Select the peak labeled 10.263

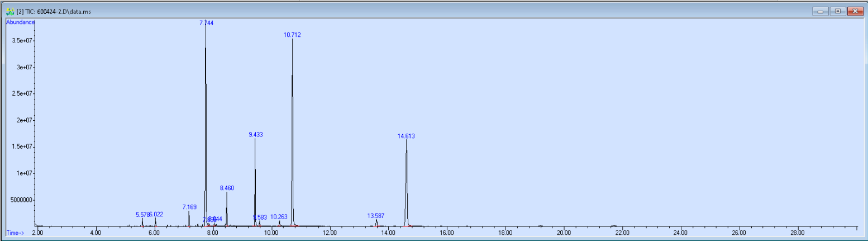pos(279,216)
